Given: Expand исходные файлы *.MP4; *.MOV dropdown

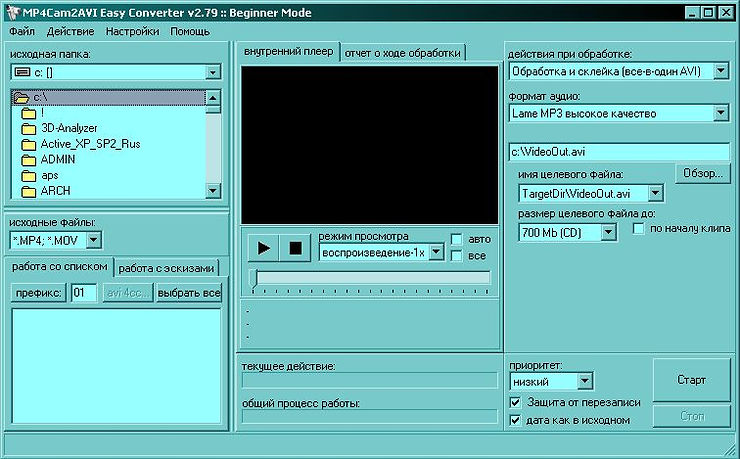Looking at the screenshot, I should (93, 241).
